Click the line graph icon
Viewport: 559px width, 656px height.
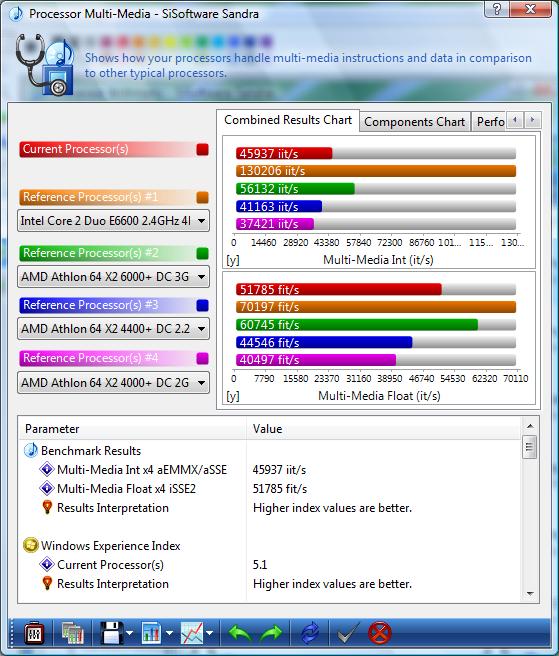pos(192,633)
